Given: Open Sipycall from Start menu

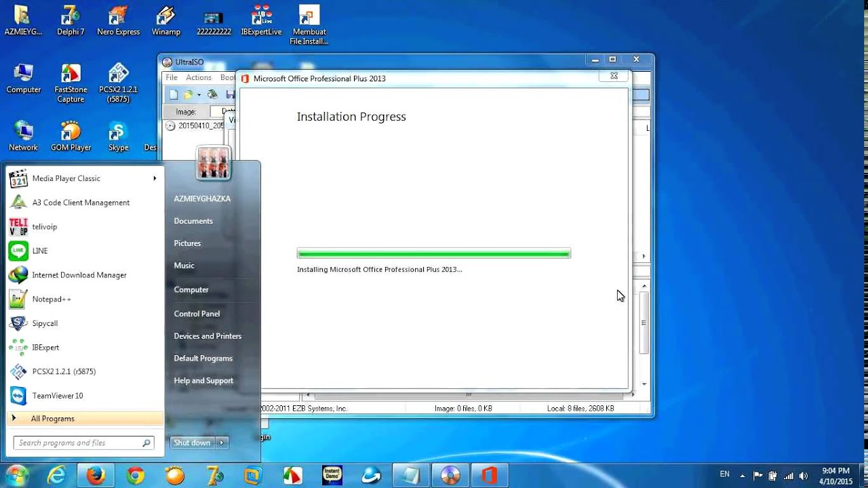Looking at the screenshot, I should tap(84, 323).
